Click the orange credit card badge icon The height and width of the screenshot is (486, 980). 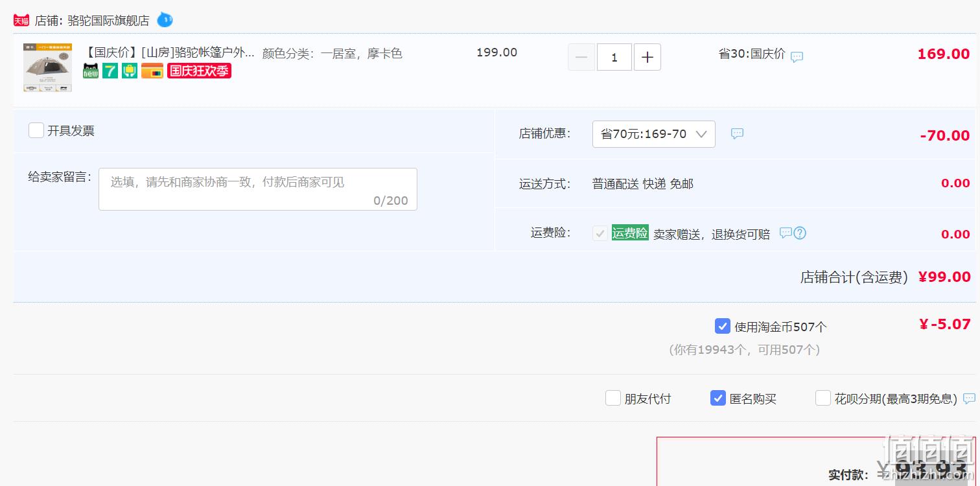(x=152, y=71)
